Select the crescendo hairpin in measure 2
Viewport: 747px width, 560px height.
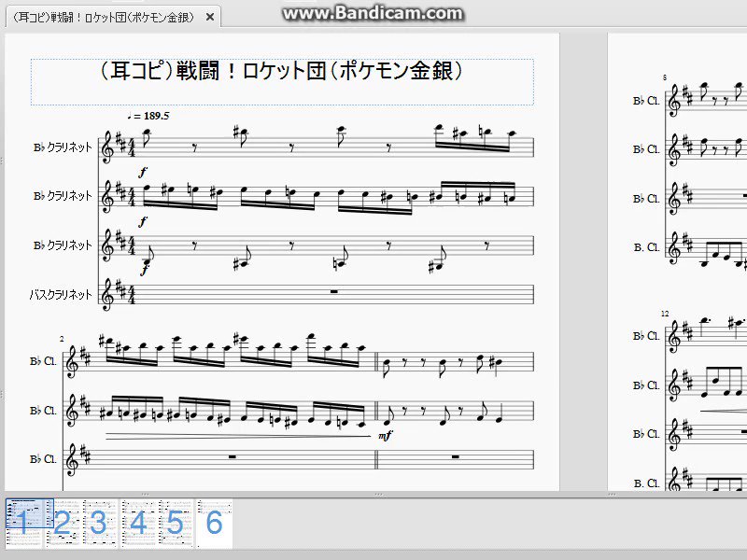pos(238,436)
